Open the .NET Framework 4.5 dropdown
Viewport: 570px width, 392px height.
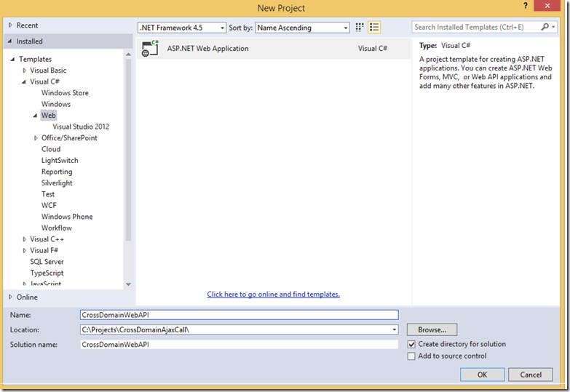pyautogui.click(x=182, y=28)
